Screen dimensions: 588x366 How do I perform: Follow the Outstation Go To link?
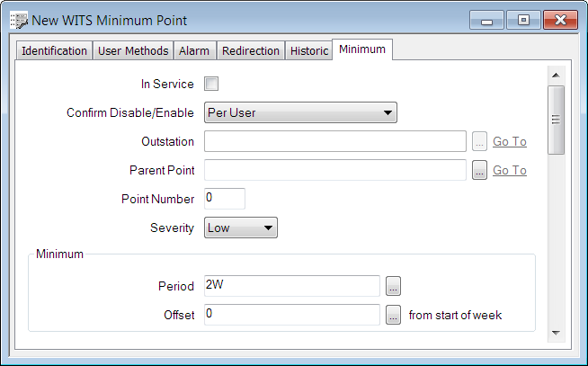pyautogui.click(x=509, y=141)
